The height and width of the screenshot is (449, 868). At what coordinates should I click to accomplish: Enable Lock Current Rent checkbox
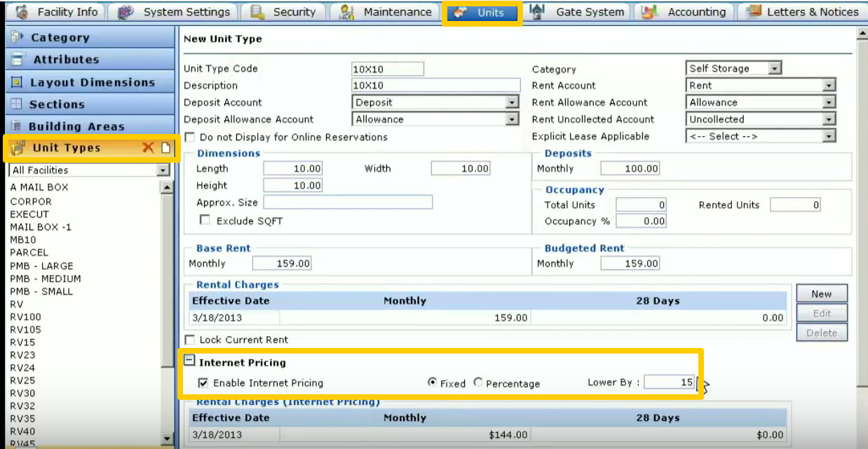pos(189,340)
